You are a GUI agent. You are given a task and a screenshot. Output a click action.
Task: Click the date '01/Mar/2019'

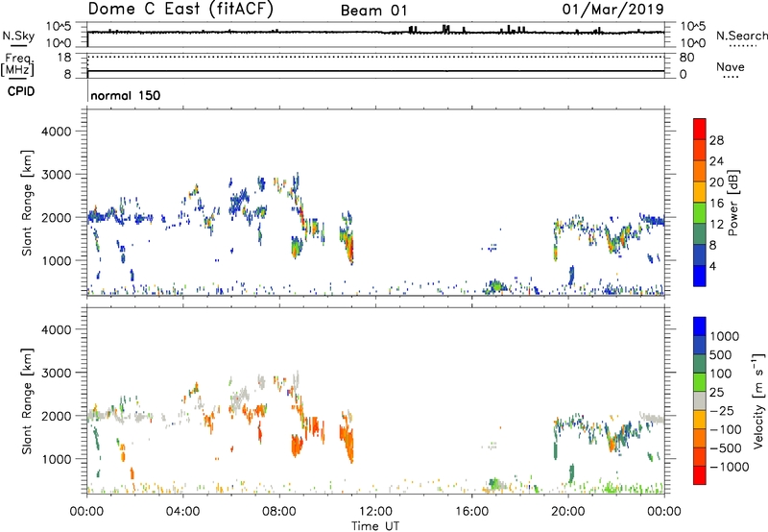[612, 10]
